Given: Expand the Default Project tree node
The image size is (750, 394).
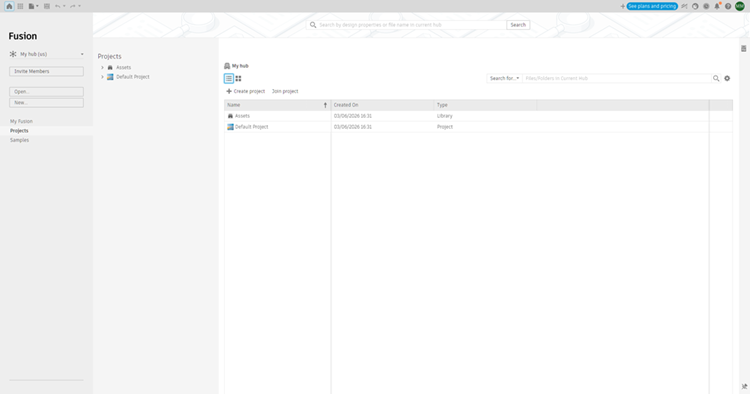Looking at the screenshot, I should (x=102, y=77).
